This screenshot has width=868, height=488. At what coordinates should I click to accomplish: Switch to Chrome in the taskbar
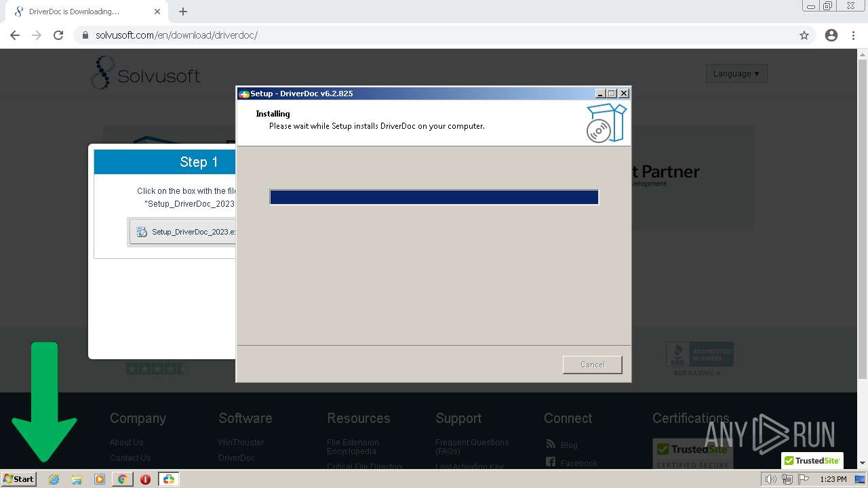[x=122, y=479]
